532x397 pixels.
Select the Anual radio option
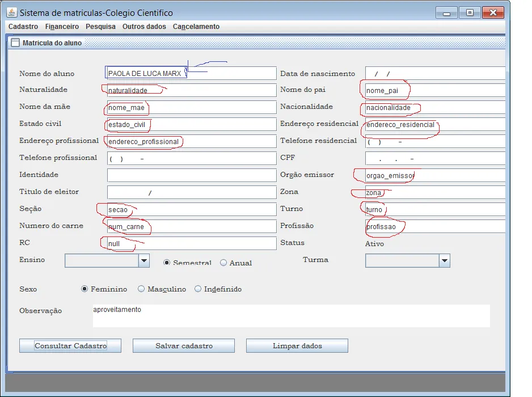223,263
